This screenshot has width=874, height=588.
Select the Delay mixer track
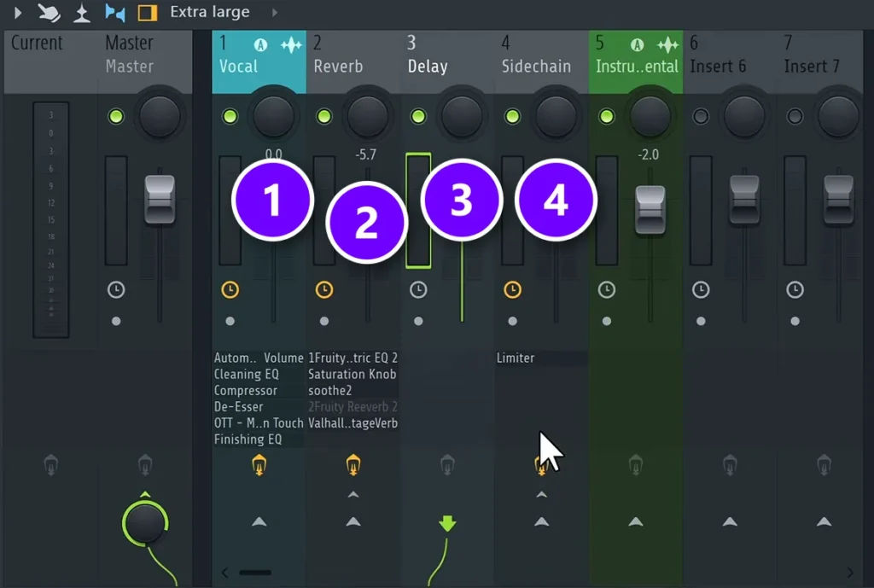pos(447,61)
